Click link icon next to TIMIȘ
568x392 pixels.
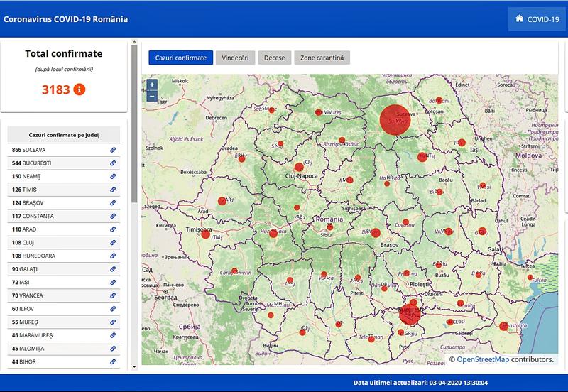(x=113, y=190)
